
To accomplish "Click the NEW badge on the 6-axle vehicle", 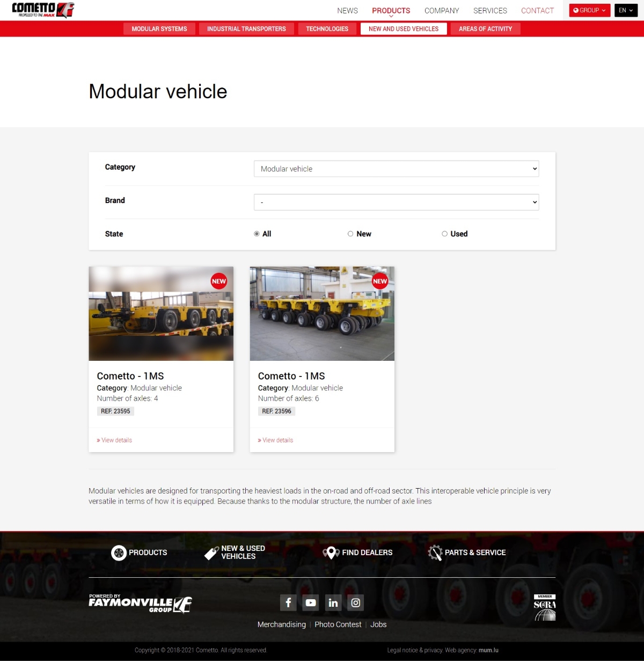I will (x=380, y=281).
